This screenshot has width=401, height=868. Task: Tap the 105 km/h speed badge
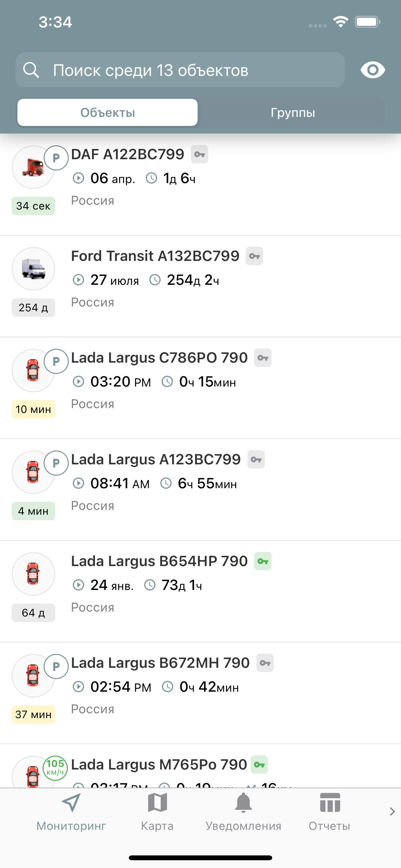tap(55, 768)
